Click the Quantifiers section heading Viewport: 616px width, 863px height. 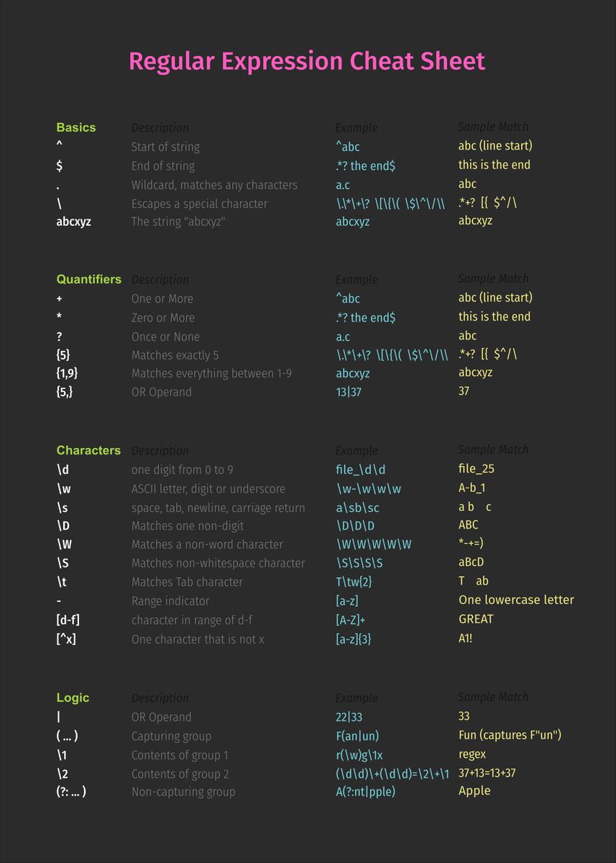(89, 279)
